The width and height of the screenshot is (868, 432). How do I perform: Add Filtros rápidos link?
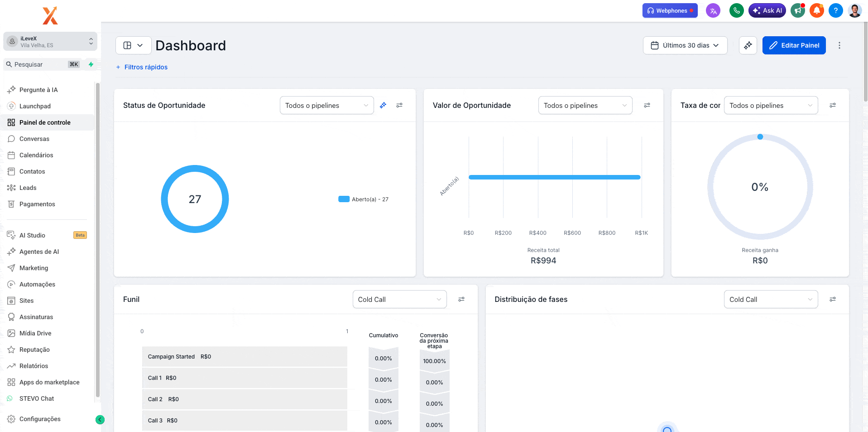[142, 67]
